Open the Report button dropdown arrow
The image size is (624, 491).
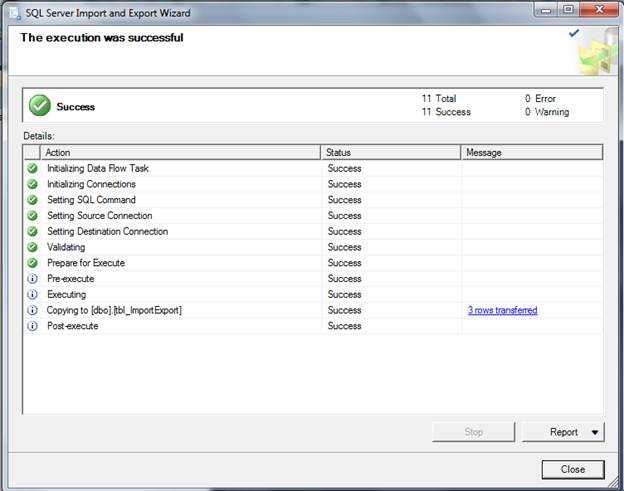click(595, 433)
